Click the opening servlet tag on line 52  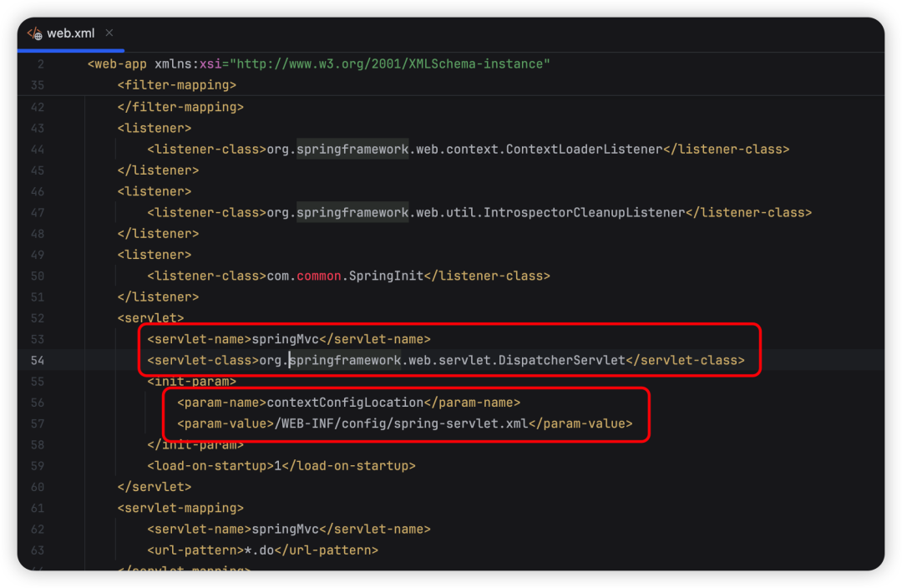[x=150, y=318]
